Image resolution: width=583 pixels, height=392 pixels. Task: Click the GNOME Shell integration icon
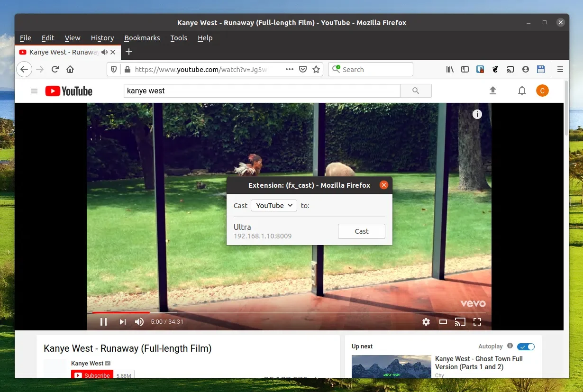495,69
